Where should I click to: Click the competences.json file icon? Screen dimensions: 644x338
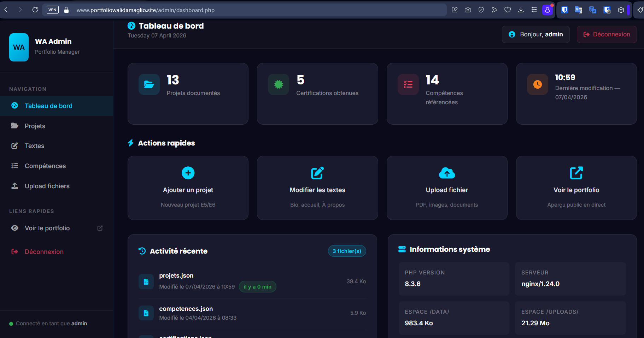click(146, 313)
